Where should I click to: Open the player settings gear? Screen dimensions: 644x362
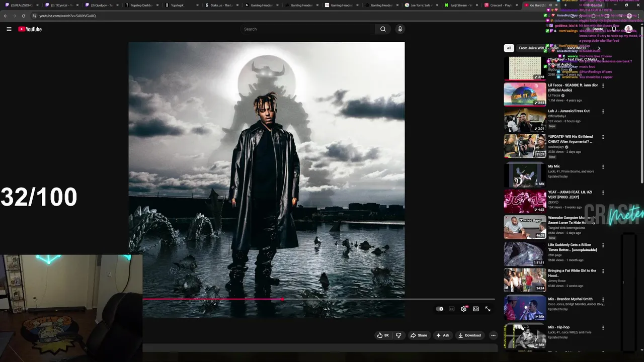[464, 309]
